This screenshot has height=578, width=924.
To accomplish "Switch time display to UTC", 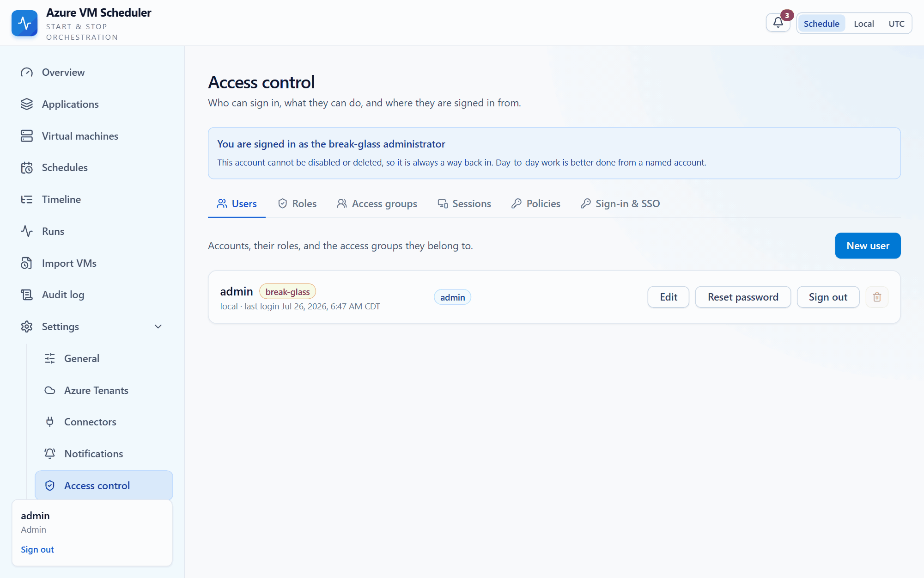I will [x=897, y=24].
